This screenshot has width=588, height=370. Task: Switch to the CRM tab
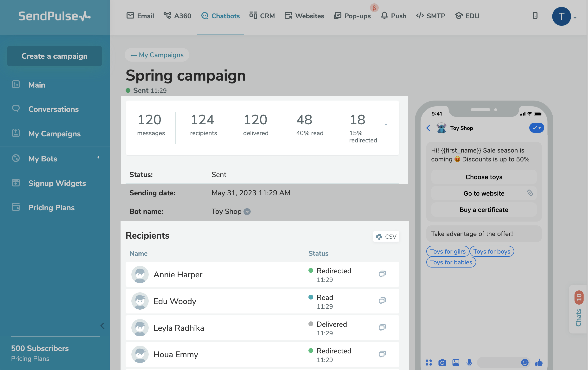(x=262, y=16)
